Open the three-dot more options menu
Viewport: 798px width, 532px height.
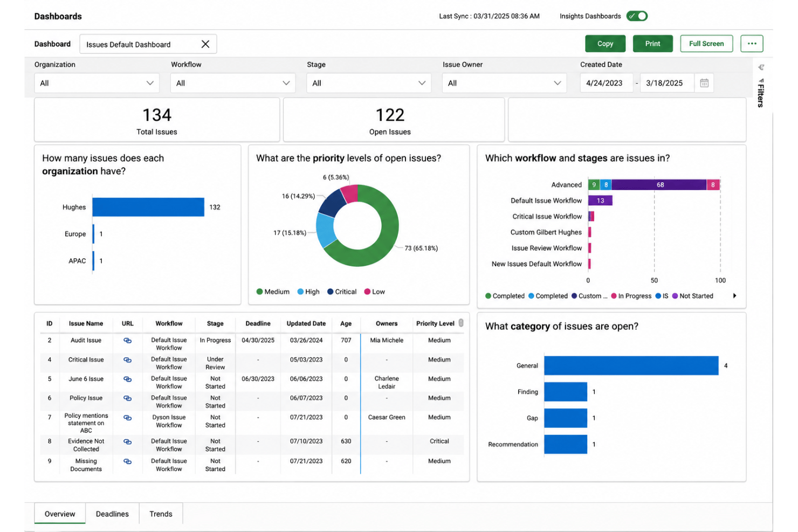click(752, 44)
